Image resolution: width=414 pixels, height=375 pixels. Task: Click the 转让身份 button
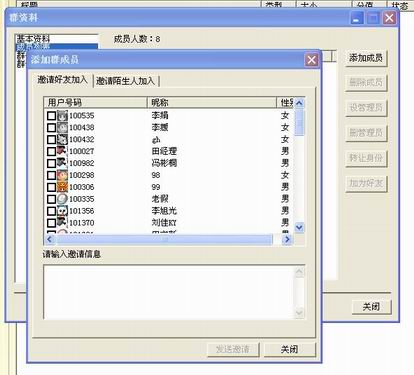tap(366, 158)
